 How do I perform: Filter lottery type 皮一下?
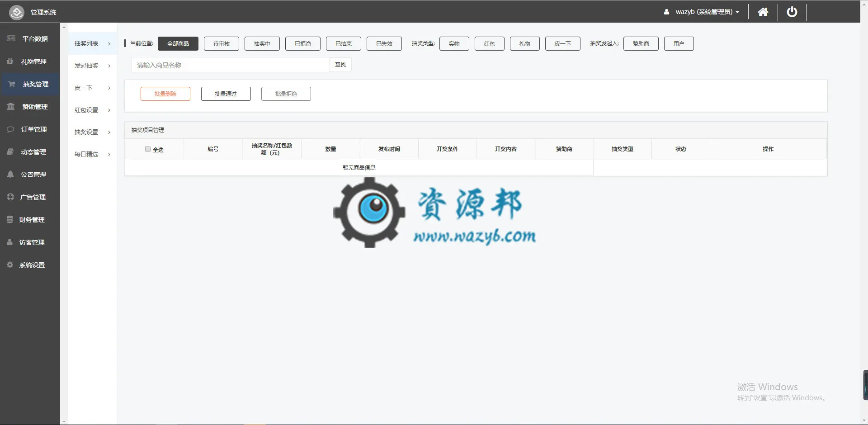563,43
